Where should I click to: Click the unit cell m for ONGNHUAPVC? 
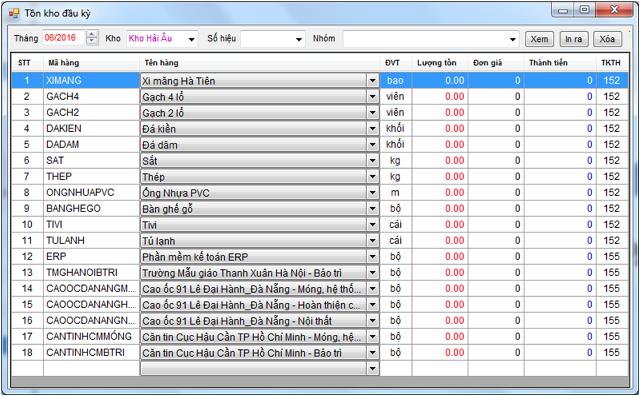pos(396,192)
